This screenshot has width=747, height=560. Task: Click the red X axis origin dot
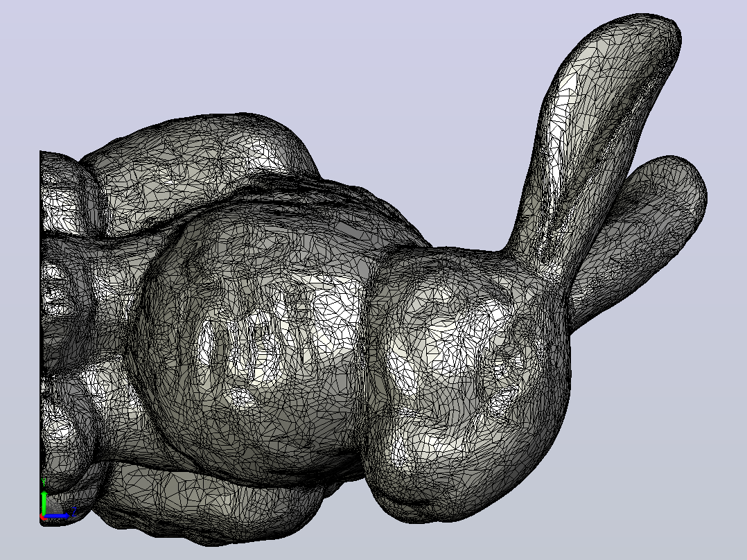(x=43, y=516)
